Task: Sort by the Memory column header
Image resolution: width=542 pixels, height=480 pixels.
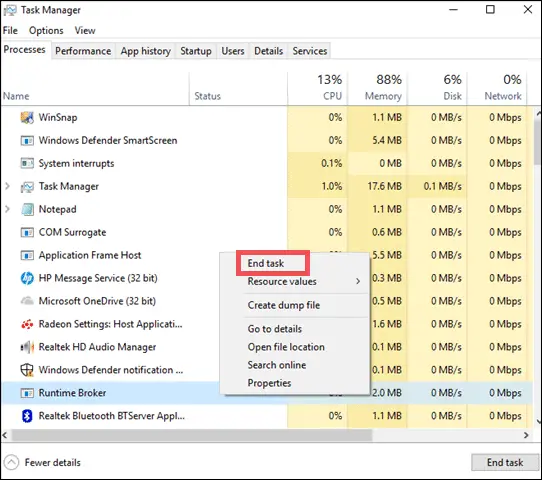Action: [x=377, y=88]
